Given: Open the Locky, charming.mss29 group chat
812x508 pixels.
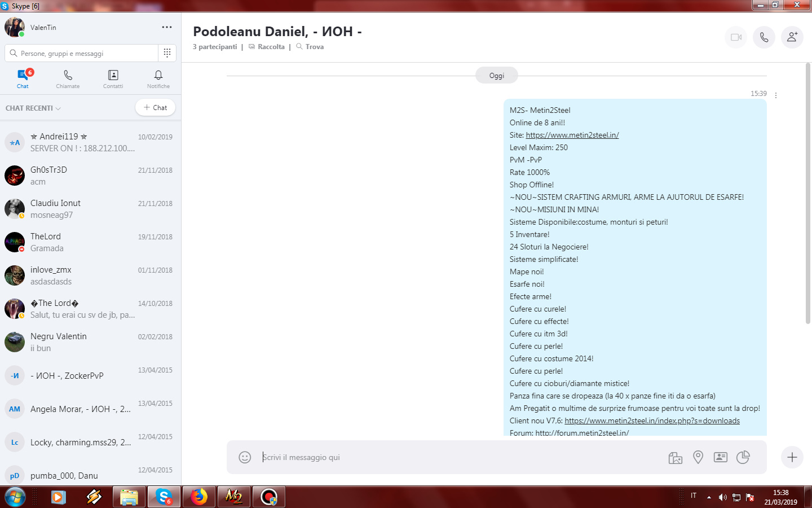Looking at the screenshot, I should 90,442.
